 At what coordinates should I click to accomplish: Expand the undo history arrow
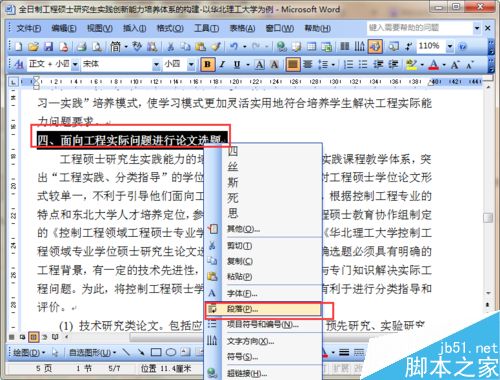[x=245, y=47]
